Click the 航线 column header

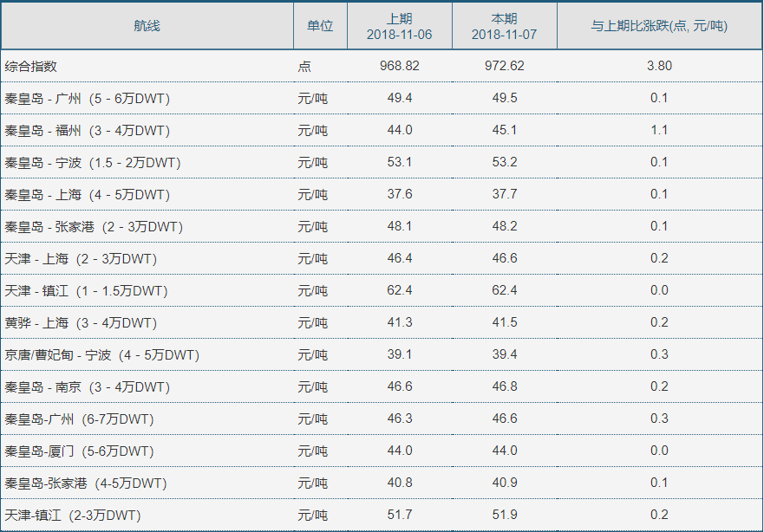[x=147, y=26]
